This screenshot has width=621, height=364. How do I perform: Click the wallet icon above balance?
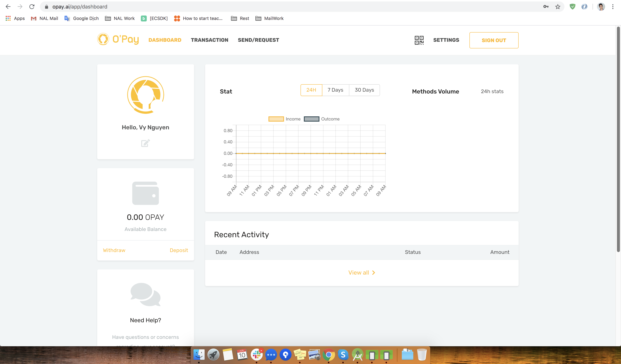pos(145,193)
